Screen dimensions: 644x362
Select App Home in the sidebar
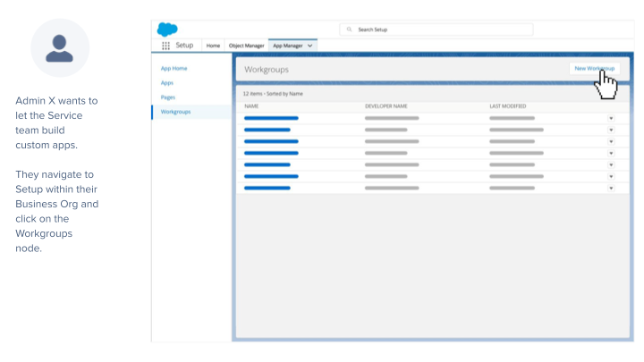(174, 68)
